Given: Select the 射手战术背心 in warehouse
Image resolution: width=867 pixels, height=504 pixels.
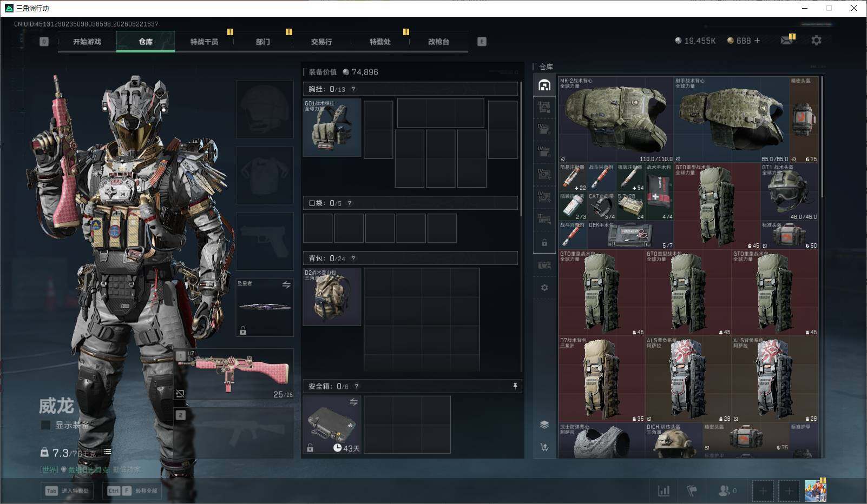Looking at the screenshot, I should [x=731, y=120].
